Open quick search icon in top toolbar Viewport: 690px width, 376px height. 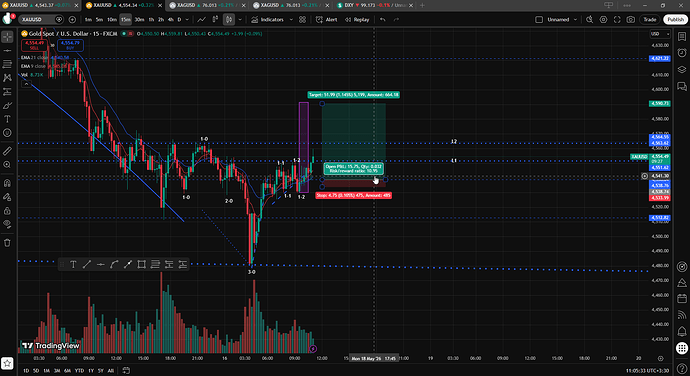click(590, 19)
